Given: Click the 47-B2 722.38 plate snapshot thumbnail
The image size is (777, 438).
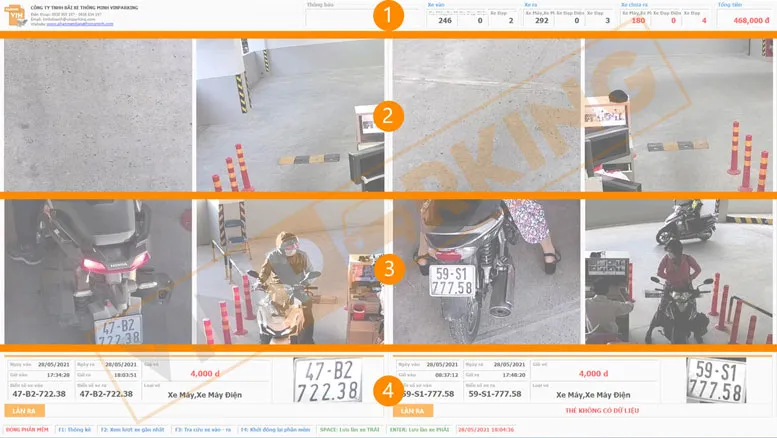Looking at the screenshot, I should (x=332, y=381).
